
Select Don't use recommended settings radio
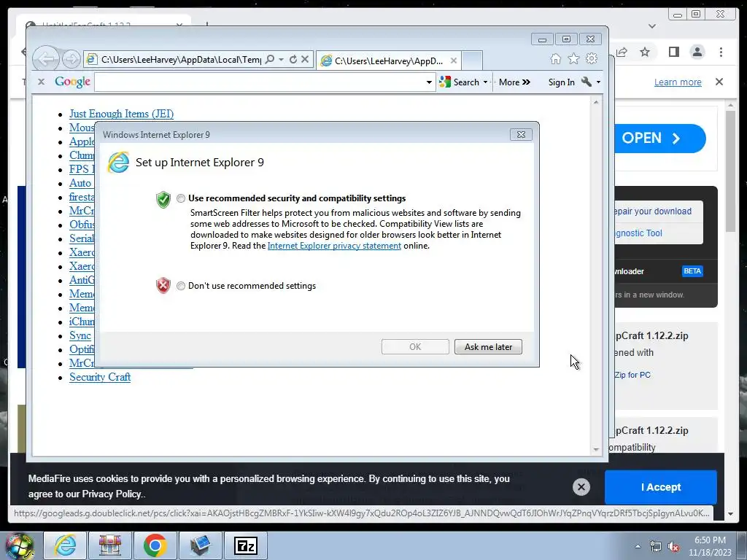[181, 286]
